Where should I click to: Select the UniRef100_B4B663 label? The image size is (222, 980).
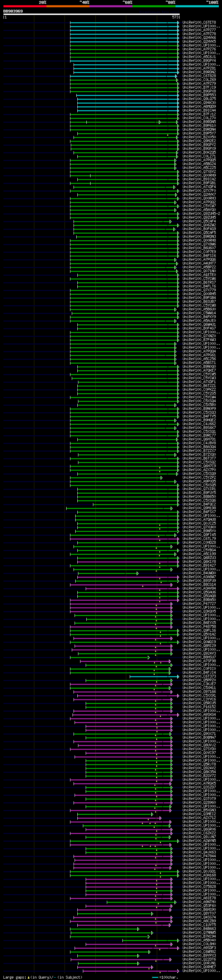point(199,929)
